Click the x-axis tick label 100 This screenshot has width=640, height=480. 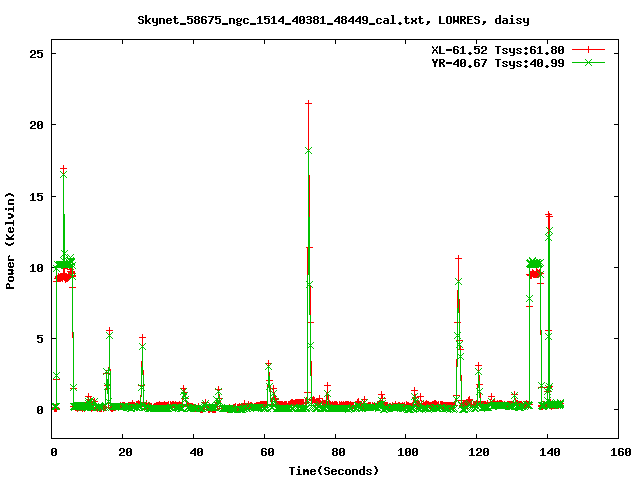408,452
